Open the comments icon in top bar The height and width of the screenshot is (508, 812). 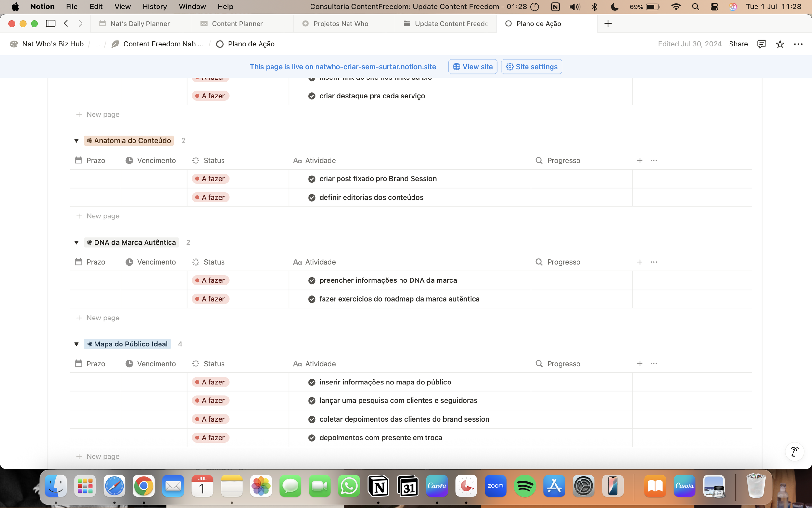pos(761,44)
